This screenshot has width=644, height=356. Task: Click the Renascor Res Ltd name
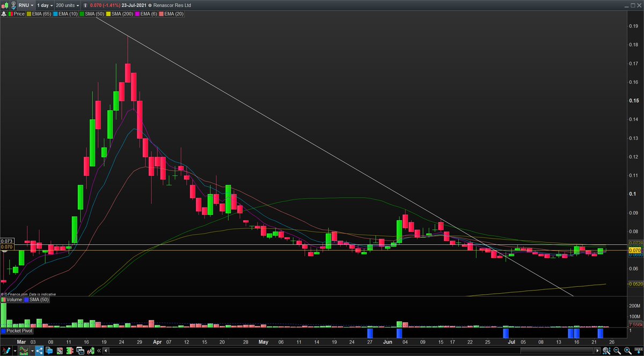click(x=172, y=5)
